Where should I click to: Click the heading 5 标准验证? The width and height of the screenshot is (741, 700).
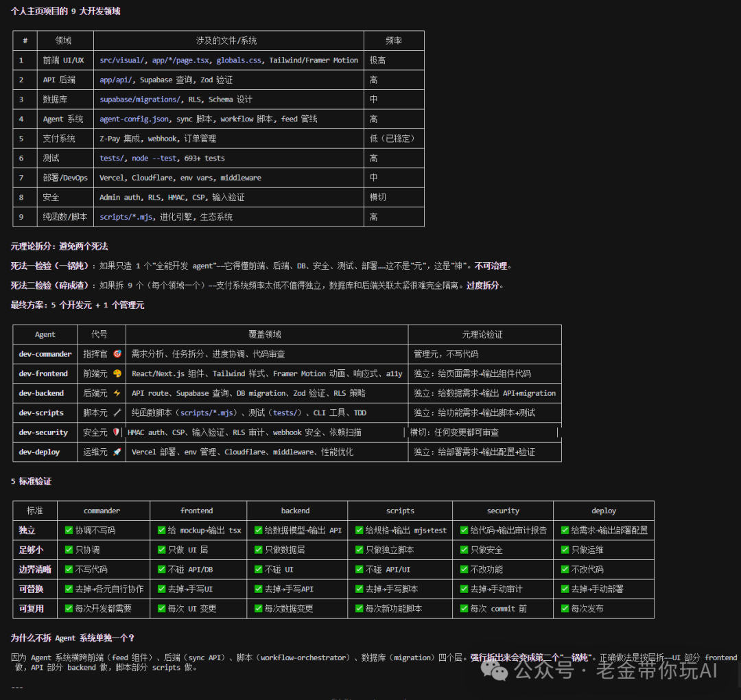(x=31, y=481)
